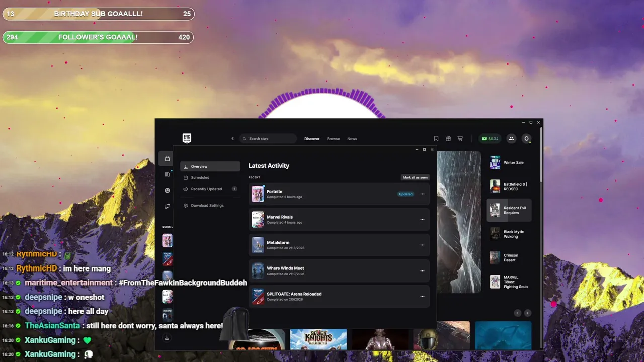Select Battlefield 6 | REDSEC in the featured list
This screenshot has height=362, width=644.
tap(509, 186)
